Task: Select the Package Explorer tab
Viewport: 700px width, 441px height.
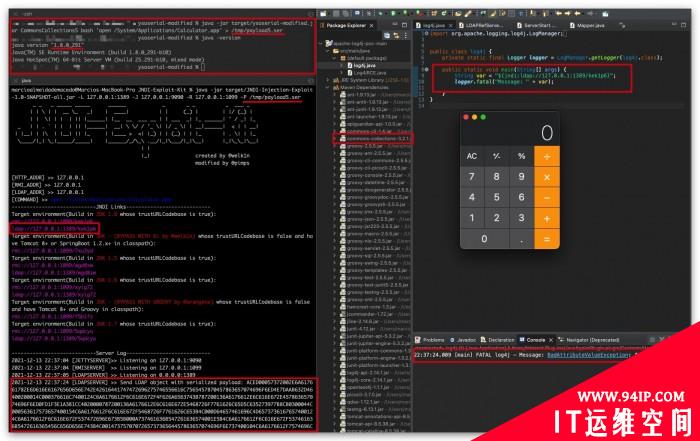Action: pos(346,26)
